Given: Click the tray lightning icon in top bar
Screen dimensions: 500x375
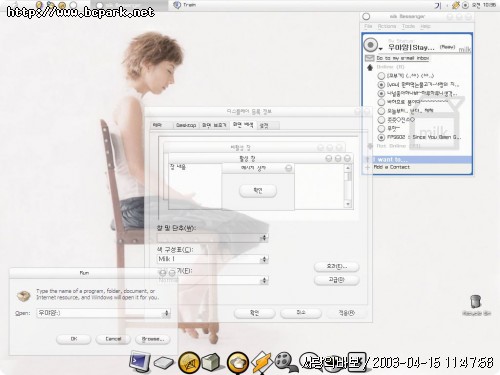Looking at the screenshot, I should [455, 5].
